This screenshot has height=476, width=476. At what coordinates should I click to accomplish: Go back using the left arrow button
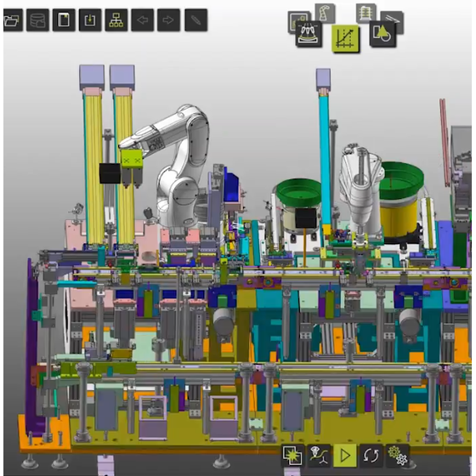point(143,20)
